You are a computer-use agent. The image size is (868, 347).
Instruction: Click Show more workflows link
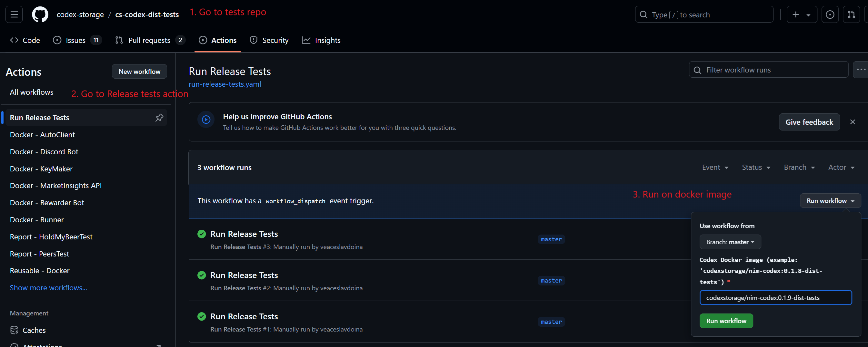[x=48, y=288]
